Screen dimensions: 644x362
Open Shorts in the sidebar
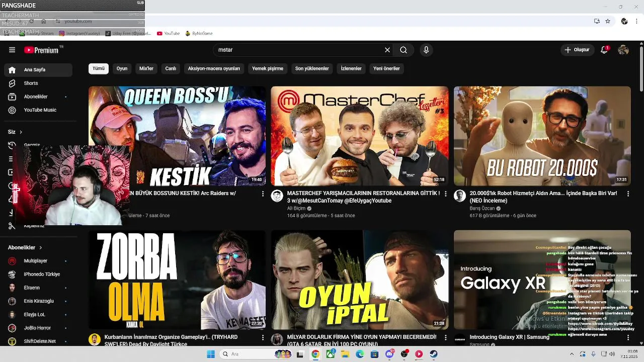click(38, 83)
